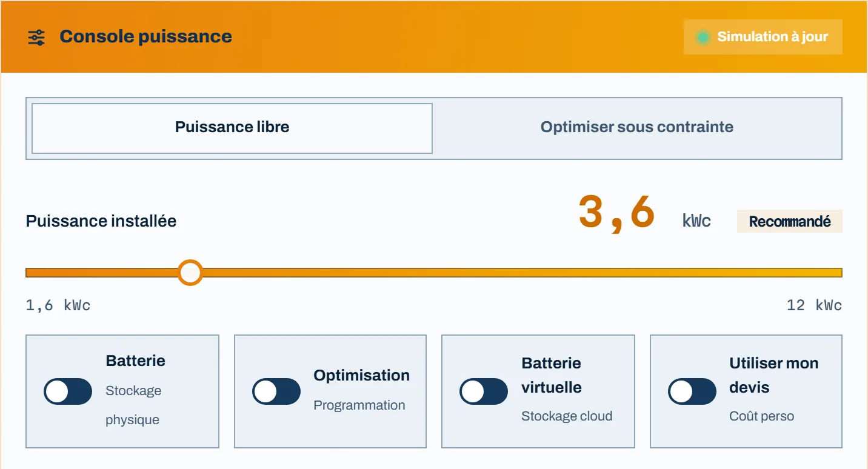Click the 3,6 power value
This screenshot has height=469, width=868.
tap(617, 213)
